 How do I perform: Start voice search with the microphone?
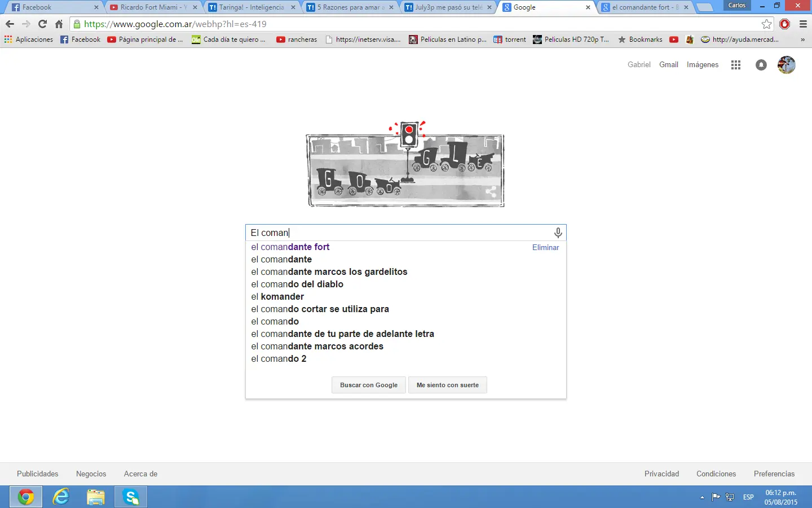[558, 233]
